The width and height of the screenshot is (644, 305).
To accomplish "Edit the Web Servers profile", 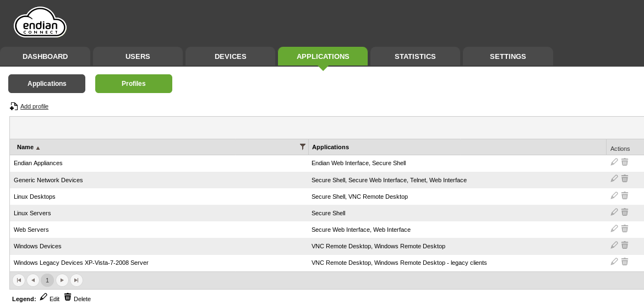I will coord(614,228).
